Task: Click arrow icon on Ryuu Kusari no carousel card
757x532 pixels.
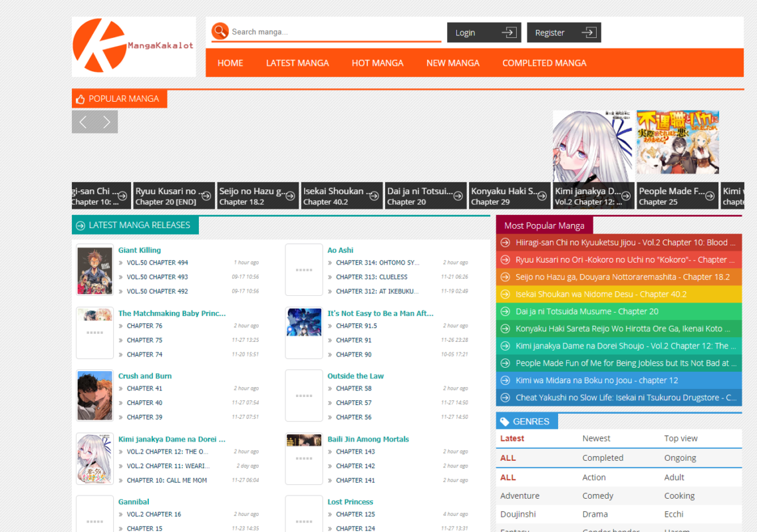Action: tap(206, 196)
